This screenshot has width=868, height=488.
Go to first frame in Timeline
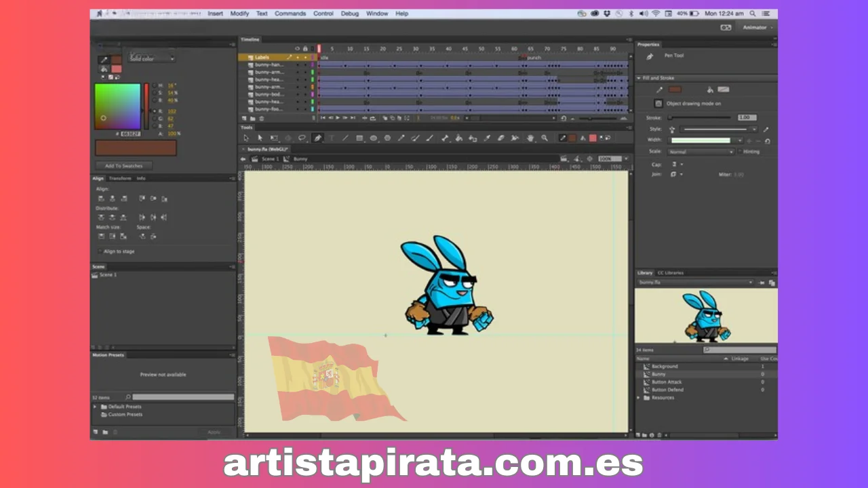click(x=323, y=118)
